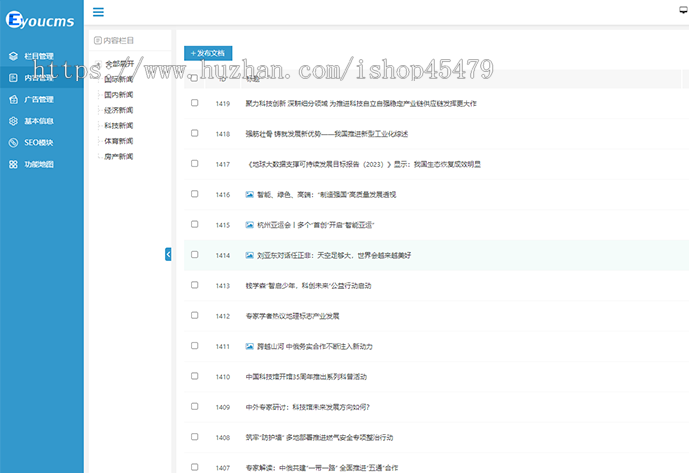Toggle the select-all checkbox in table header
The width and height of the screenshot is (689, 473).
[x=194, y=78]
